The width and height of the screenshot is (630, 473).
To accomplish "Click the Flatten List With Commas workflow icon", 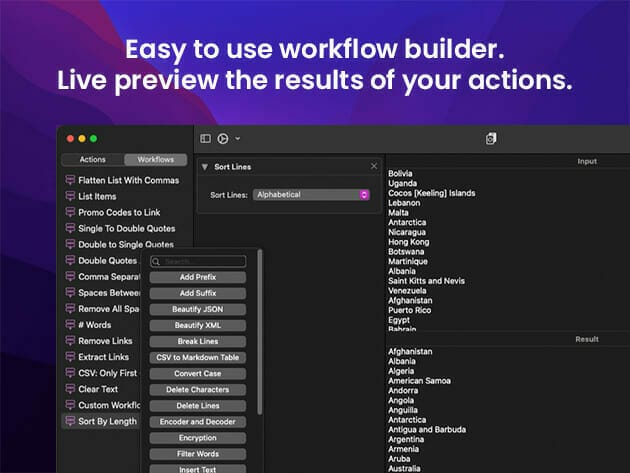I will [x=69, y=181].
